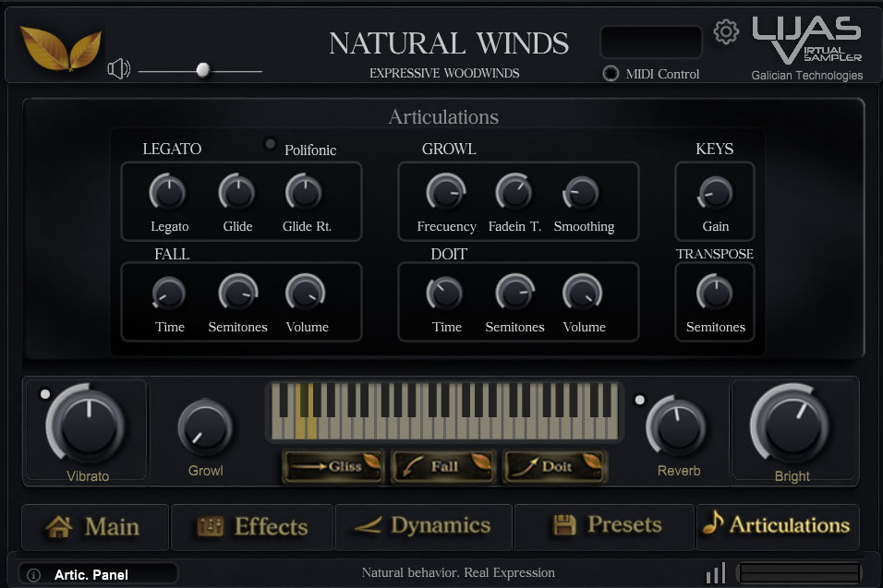Select the Articulations tab
Image resolution: width=883 pixels, height=588 pixels.
tap(778, 527)
